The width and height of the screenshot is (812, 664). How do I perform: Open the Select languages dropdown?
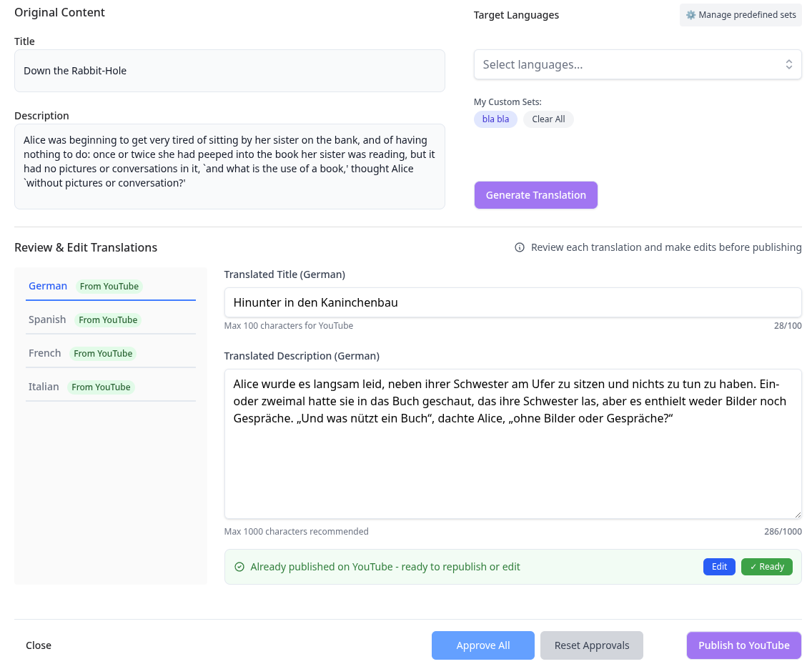(629, 64)
